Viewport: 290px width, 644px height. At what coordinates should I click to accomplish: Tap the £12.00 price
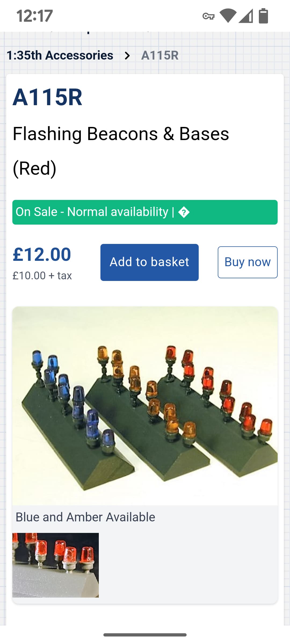point(42,254)
